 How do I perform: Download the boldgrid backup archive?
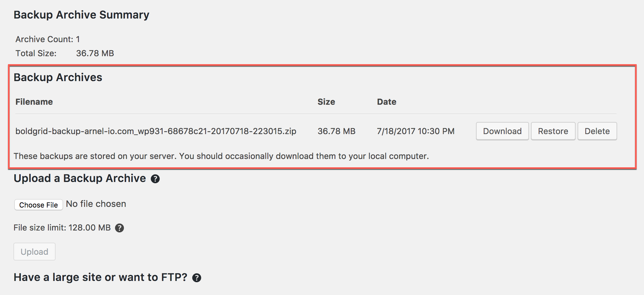point(502,131)
